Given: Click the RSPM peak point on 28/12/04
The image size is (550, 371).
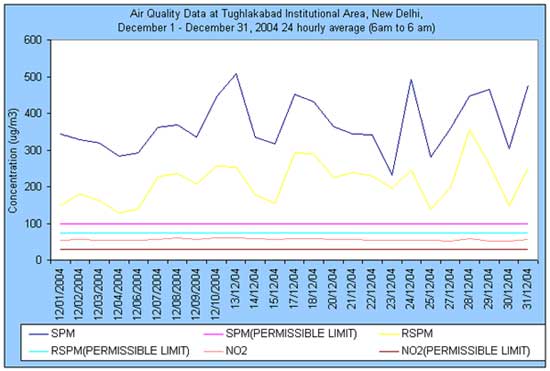Looking at the screenshot, I should (470, 130).
